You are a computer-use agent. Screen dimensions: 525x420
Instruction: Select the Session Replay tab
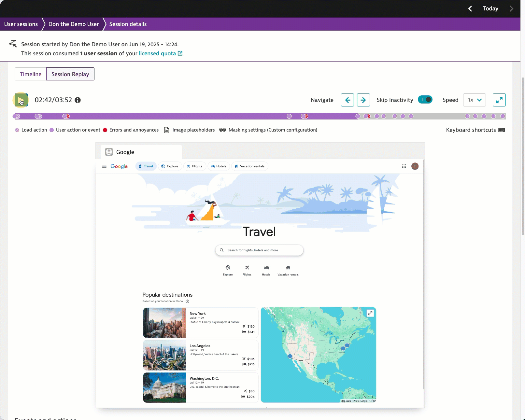click(70, 74)
